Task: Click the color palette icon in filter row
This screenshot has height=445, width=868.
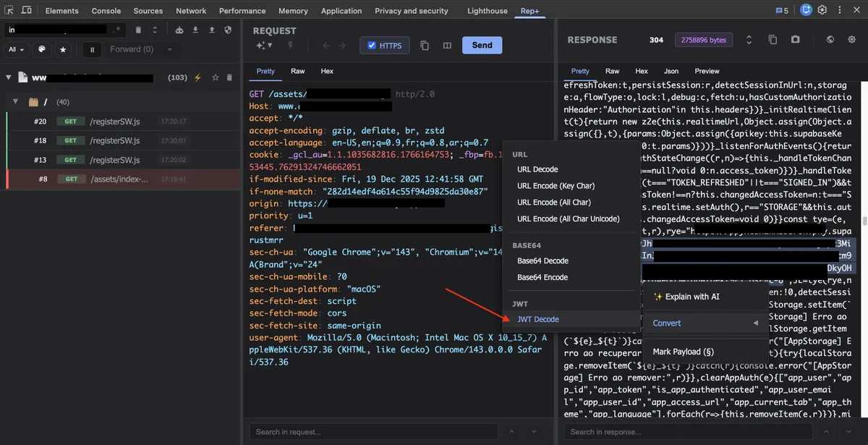Action: click(x=41, y=49)
